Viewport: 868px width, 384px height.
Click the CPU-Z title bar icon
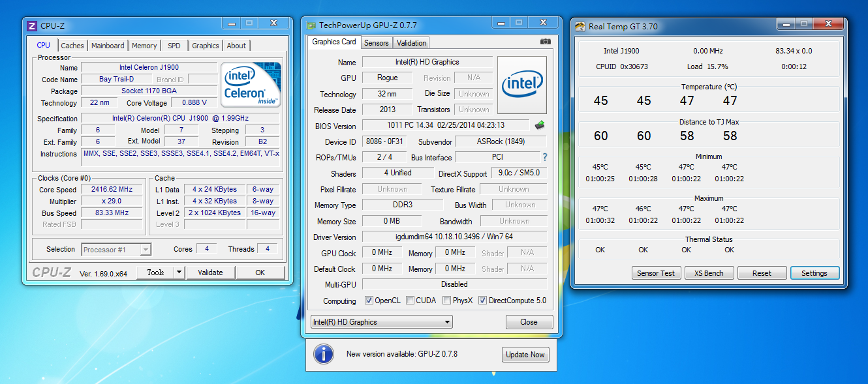pos(32,26)
